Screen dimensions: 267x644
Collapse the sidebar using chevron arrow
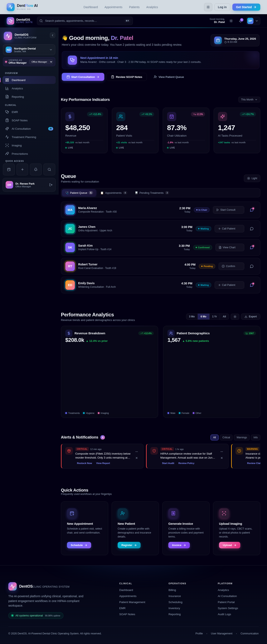(x=52, y=35)
